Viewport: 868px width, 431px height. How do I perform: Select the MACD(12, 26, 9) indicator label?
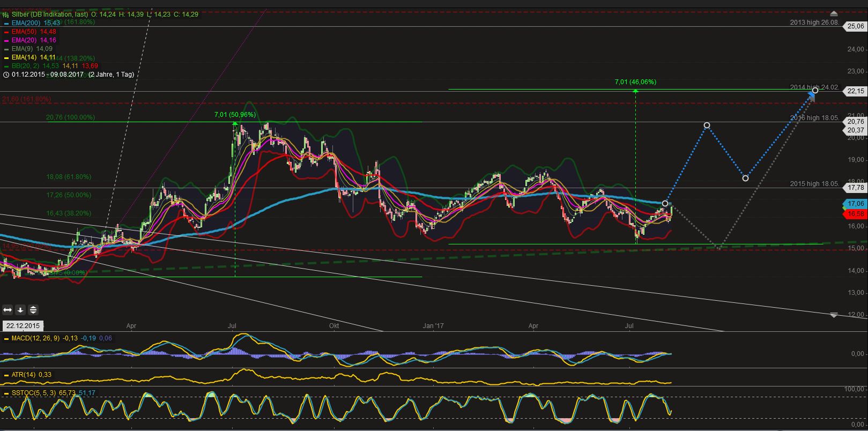coord(36,338)
